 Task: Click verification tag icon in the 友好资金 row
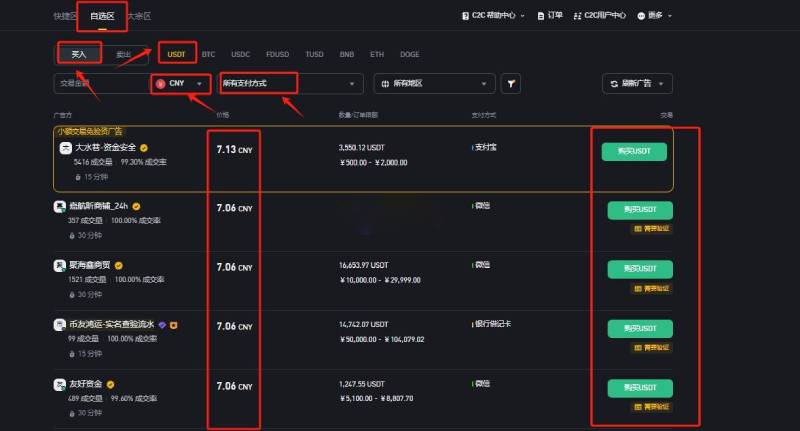pyautogui.click(x=637, y=407)
